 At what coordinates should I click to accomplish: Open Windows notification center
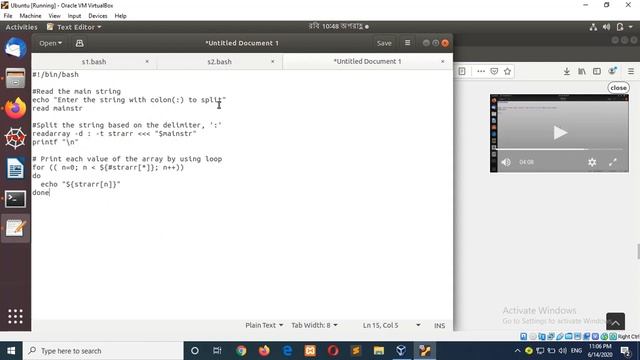coord(625,351)
